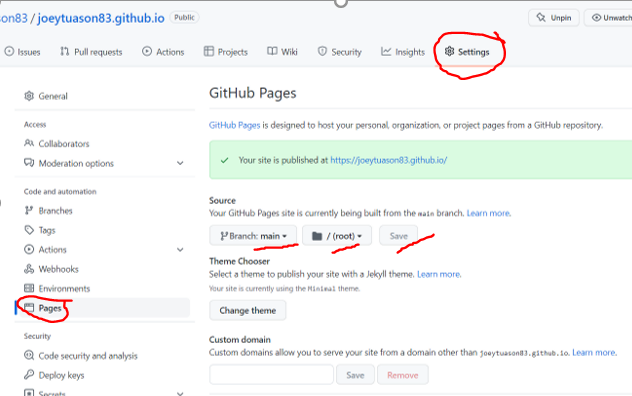Click the General gear icon in sidebar
The width and height of the screenshot is (632, 396).
29,96
